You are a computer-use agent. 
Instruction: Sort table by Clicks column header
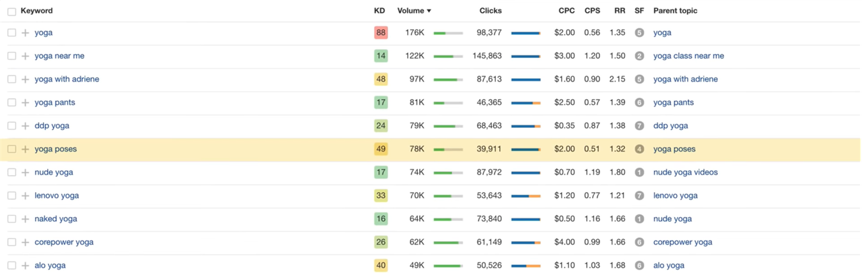pos(490,11)
